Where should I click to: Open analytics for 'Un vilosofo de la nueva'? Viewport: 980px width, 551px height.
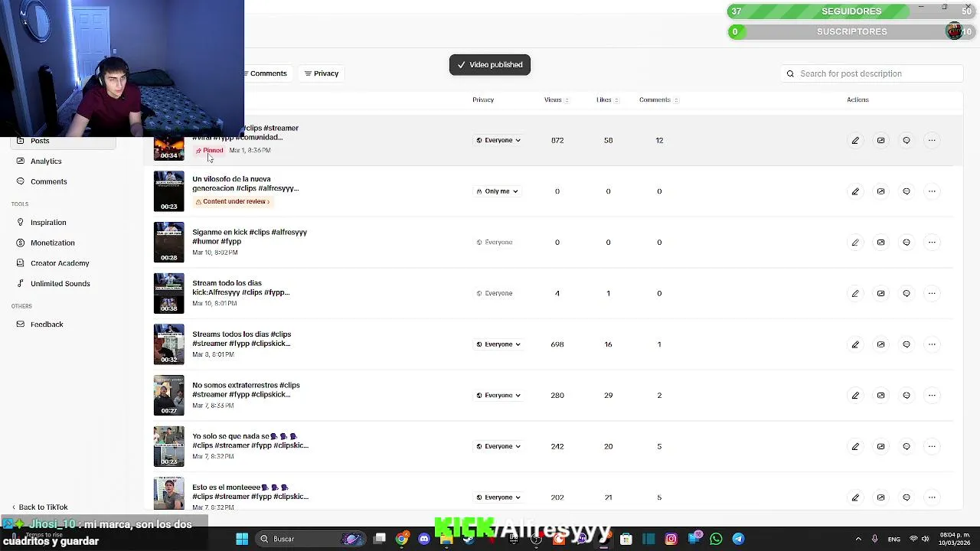click(x=880, y=191)
